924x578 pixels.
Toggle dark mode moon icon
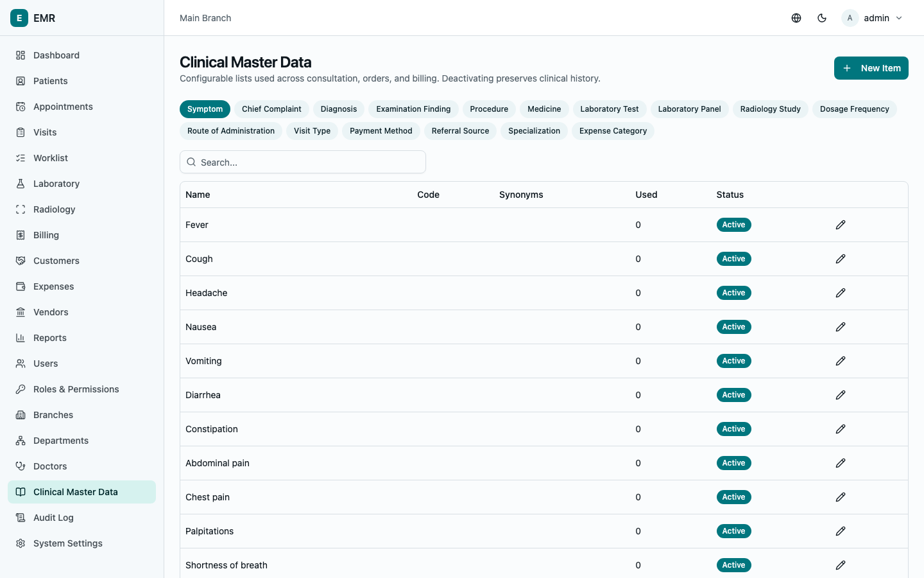click(x=822, y=18)
